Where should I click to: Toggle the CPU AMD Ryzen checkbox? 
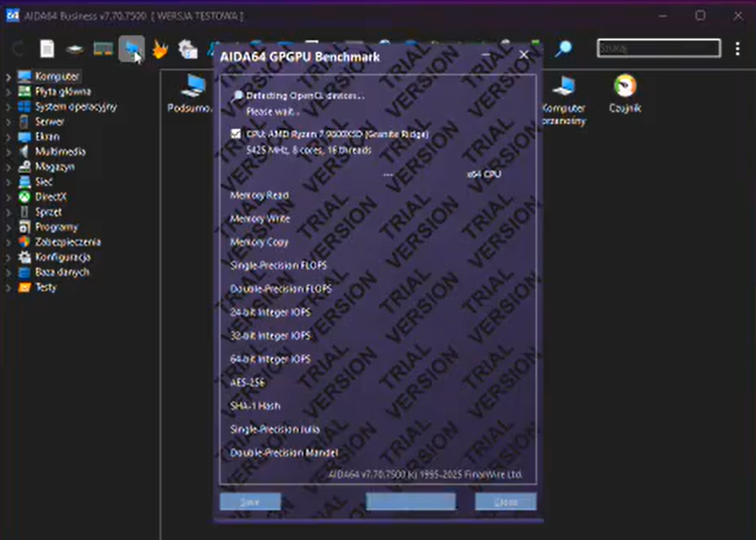(x=236, y=134)
